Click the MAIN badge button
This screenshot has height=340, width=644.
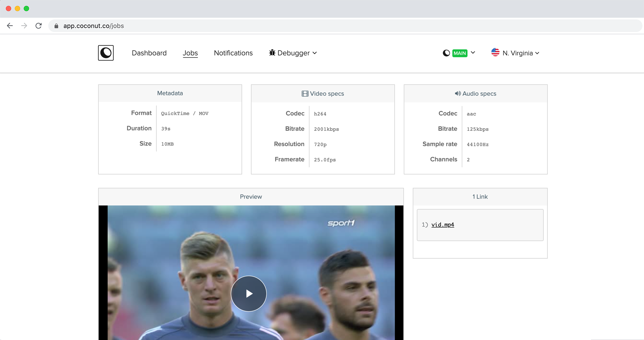pyautogui.click(x=459, y=53)
